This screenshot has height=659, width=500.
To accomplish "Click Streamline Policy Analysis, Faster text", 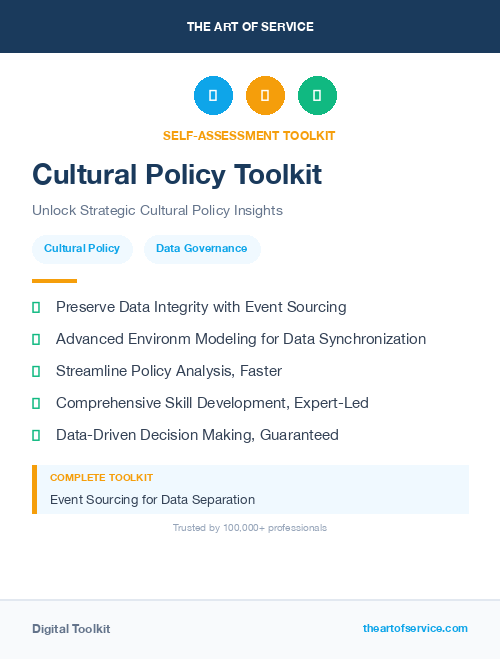I will [169, 371].
